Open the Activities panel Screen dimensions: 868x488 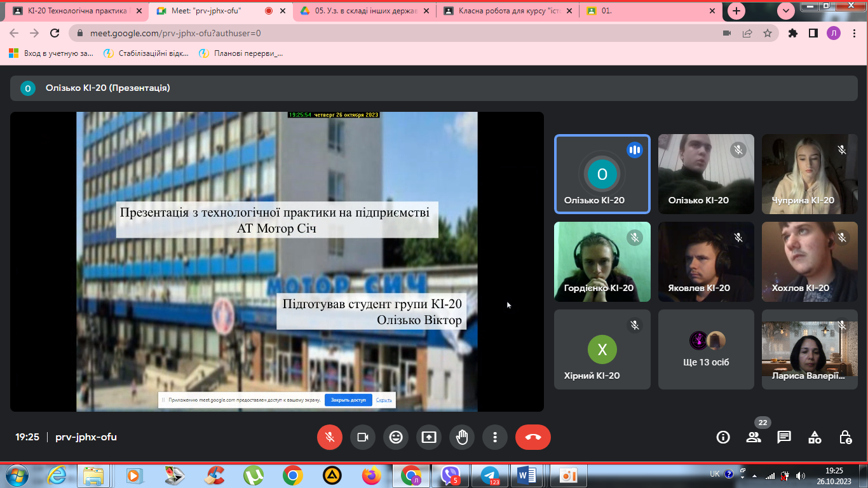[815, 437]
